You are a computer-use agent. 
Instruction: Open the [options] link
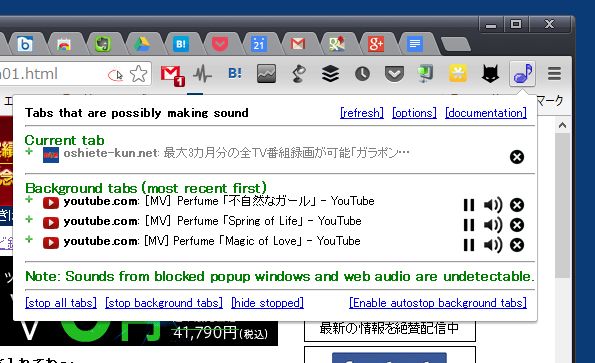414,113
